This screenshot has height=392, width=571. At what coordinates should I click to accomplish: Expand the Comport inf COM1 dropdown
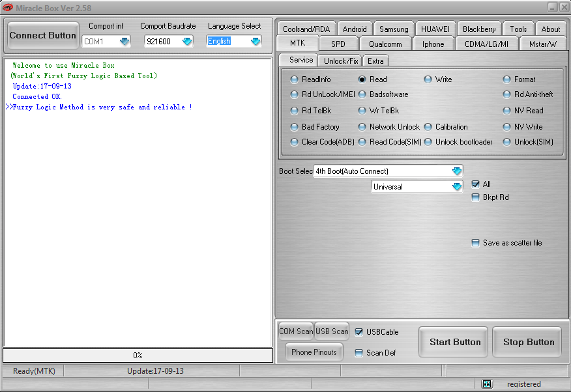coord(124,42)
